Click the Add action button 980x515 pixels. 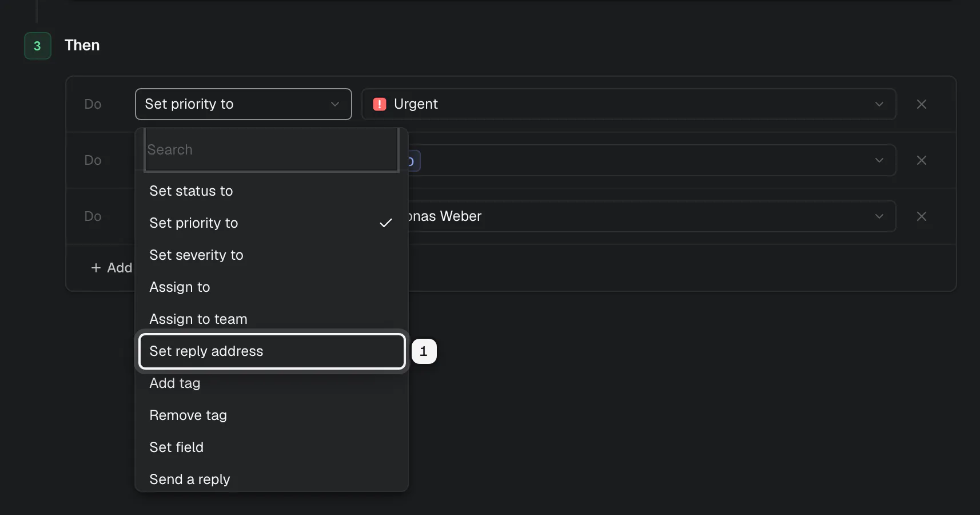click(112, 268)
